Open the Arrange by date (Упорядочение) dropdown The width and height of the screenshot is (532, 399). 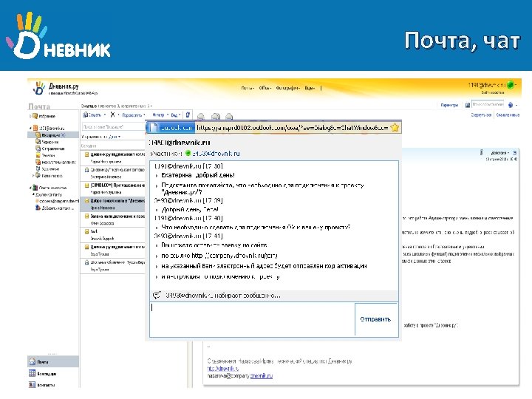click(x=100, y=137)
